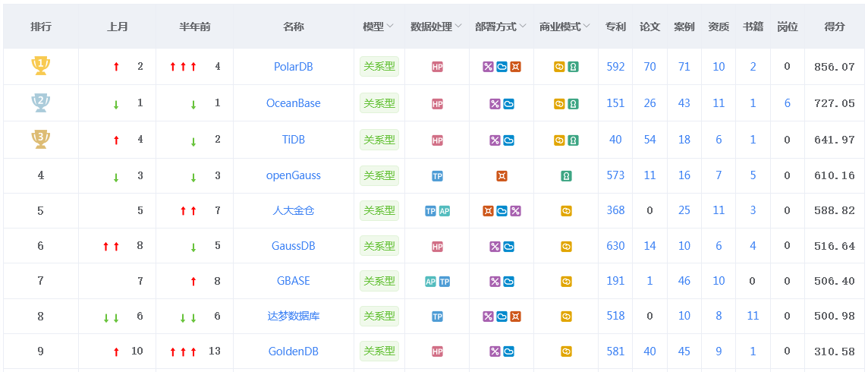
Task: Click GaussDB's patent count 630
Action: pyautogui.click(x=615, y=246)
